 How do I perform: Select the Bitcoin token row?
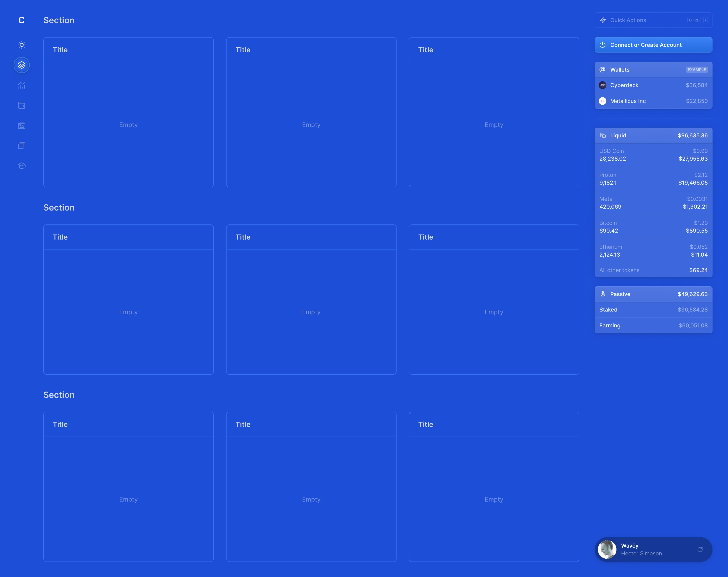point(653,227)
